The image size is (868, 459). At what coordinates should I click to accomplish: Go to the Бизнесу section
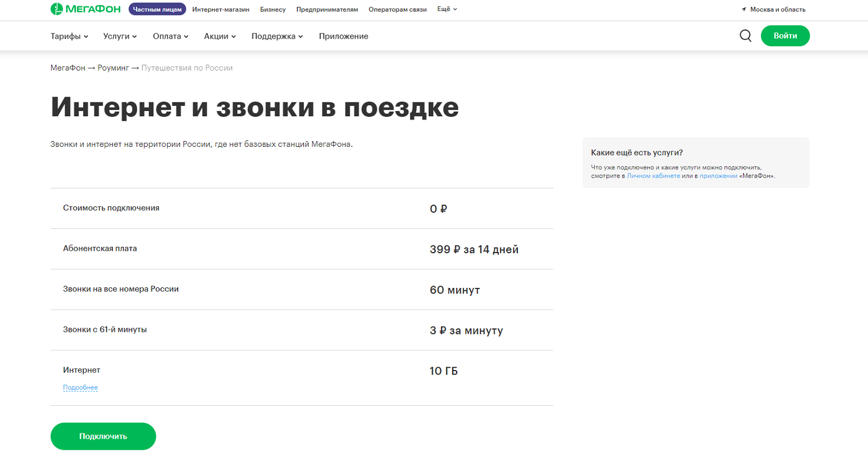(273, 9)
